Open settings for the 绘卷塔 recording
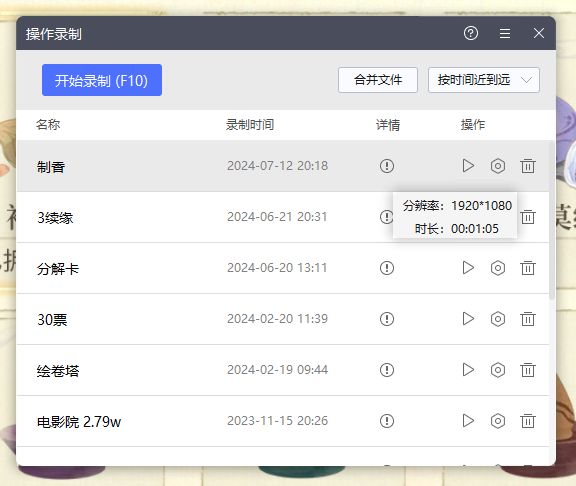The width and height of the screenshot is (576, 486). pyautogui.click(x=498, y=370)
